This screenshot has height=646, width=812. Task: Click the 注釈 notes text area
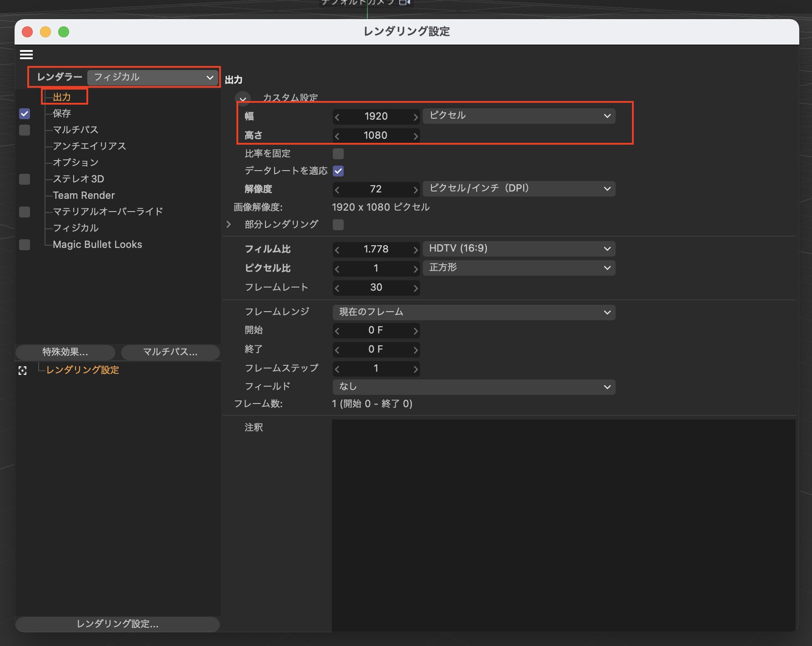[x=563, y=523]
